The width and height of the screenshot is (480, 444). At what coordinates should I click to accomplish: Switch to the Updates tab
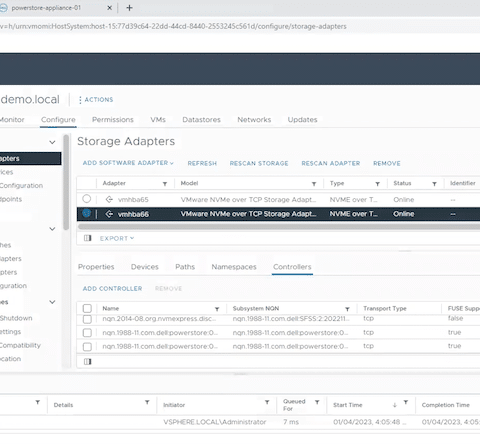[302, 120]
